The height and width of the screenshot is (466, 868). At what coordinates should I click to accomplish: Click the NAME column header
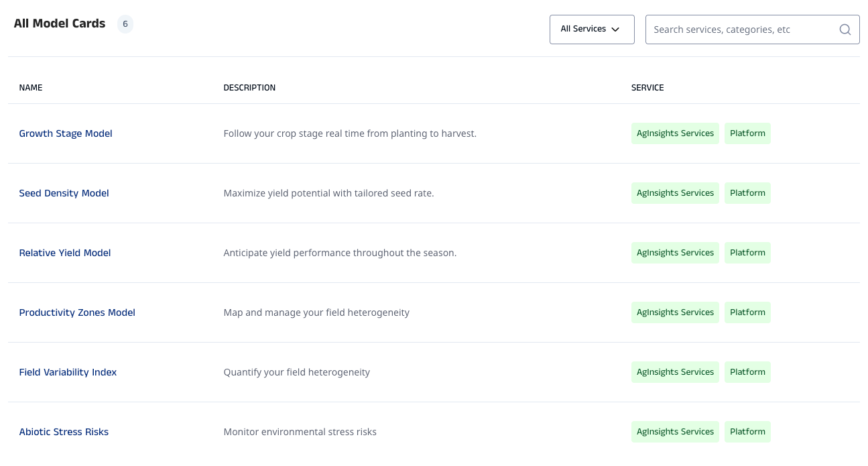tap(31, 88)
